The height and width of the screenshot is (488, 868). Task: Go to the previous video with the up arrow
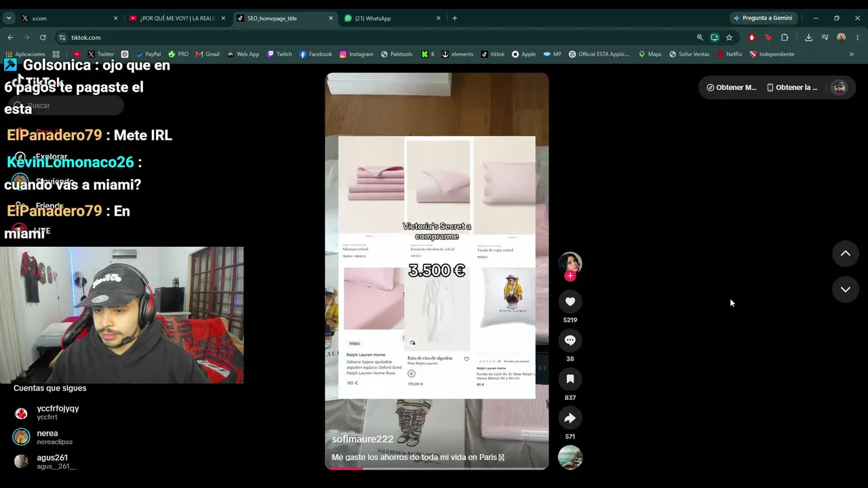click(846, 253)
